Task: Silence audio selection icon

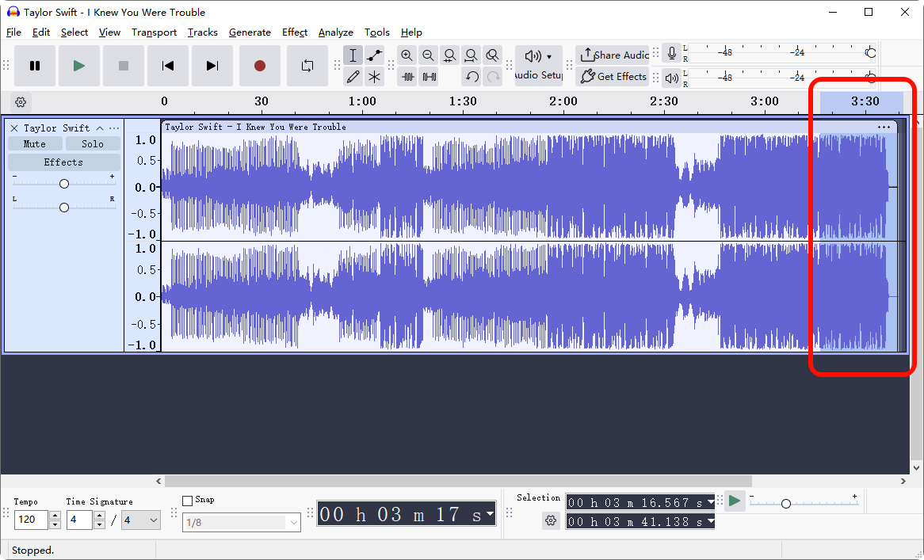Action: pyautogui.click(x=429, y=77)
